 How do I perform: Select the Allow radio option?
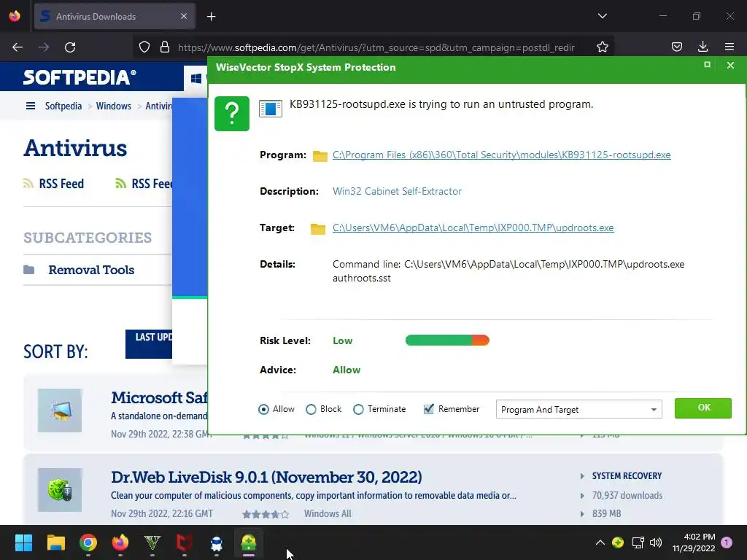263,410
